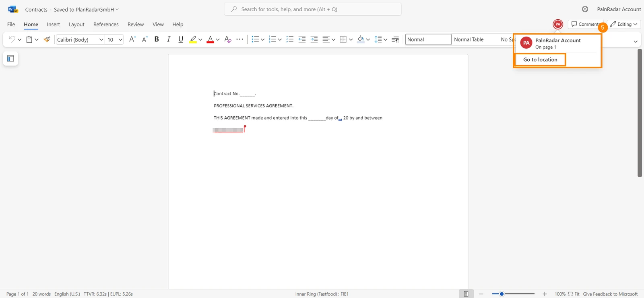Image resolution: width=644 pixels, height=298 pixels.
Task: Click the borders icon
Action: click(x=343, y=39)
